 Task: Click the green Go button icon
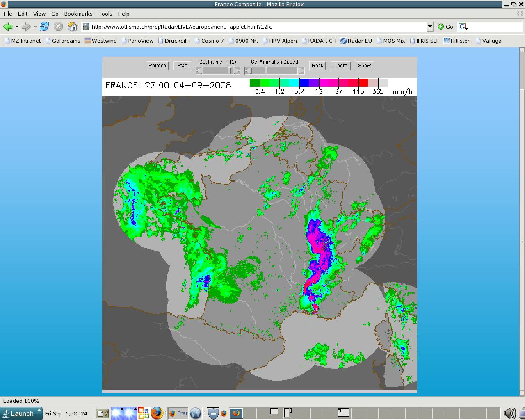point(441,27)
